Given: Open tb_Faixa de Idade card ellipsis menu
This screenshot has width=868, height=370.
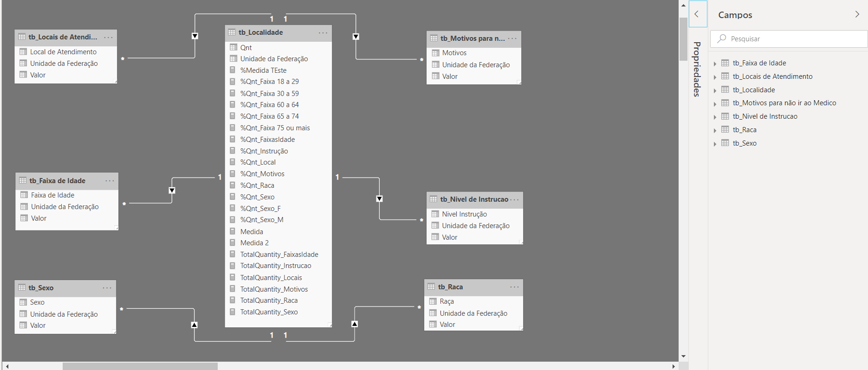Looking at the screenshot, I should point(110,181).
